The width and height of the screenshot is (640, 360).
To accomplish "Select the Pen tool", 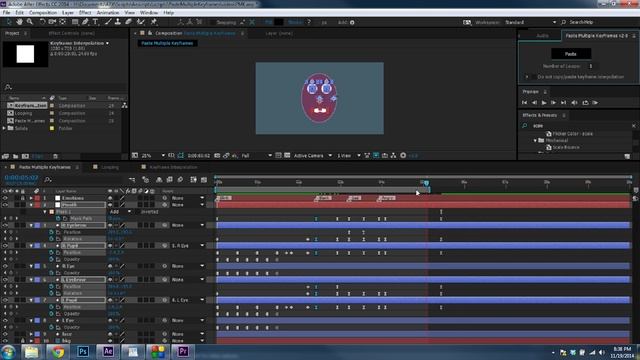I will pos(85,22).
